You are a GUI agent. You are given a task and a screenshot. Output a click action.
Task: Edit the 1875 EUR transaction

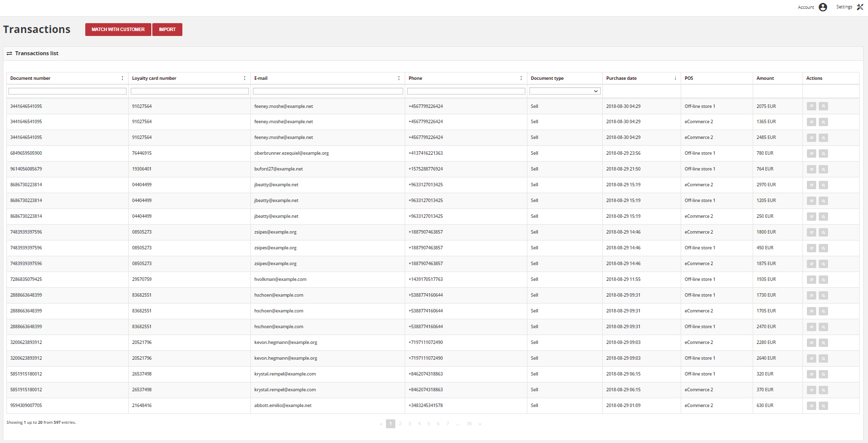(x=811, y=264)
